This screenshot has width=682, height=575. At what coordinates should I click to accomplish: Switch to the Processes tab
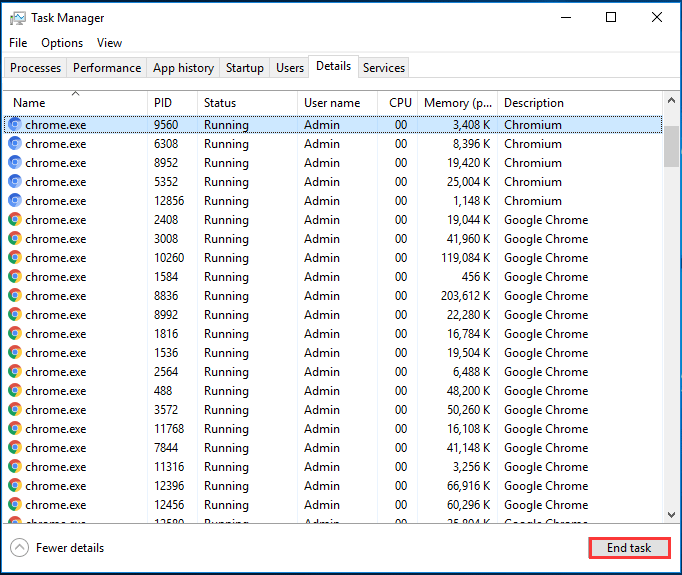[35, 67]
